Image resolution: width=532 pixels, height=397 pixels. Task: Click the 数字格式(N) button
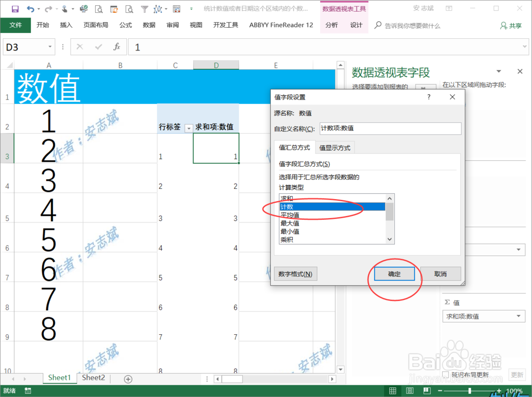295,274
